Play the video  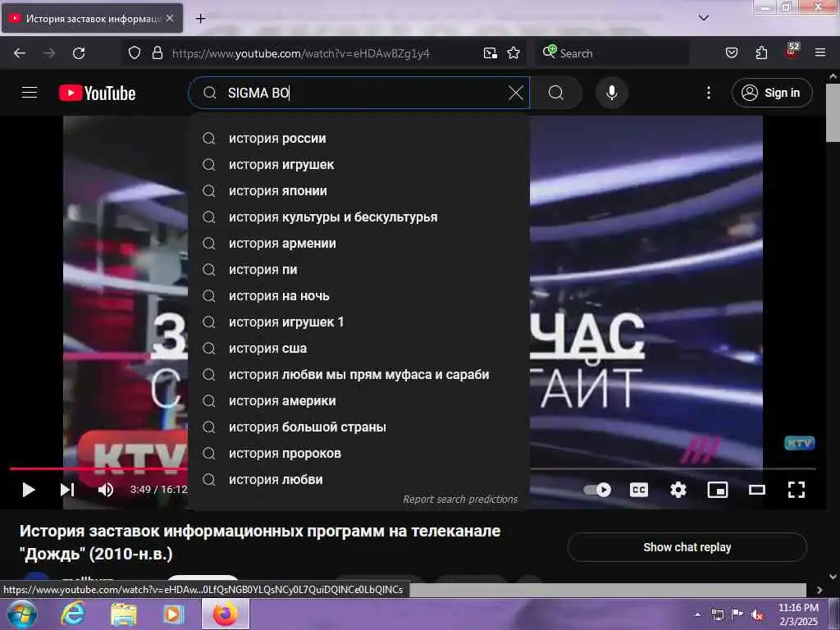click(x=29, y=490)
